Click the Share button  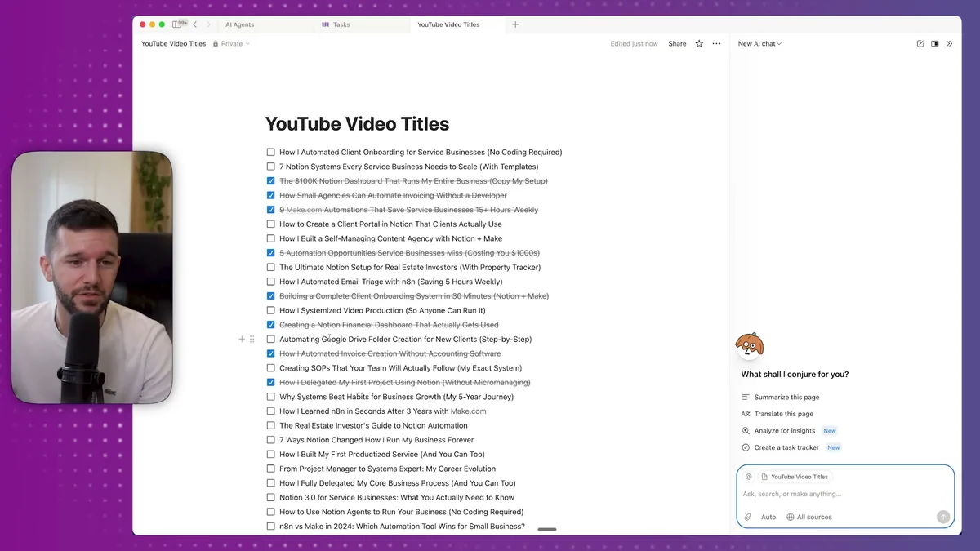(x=677, y=43)
